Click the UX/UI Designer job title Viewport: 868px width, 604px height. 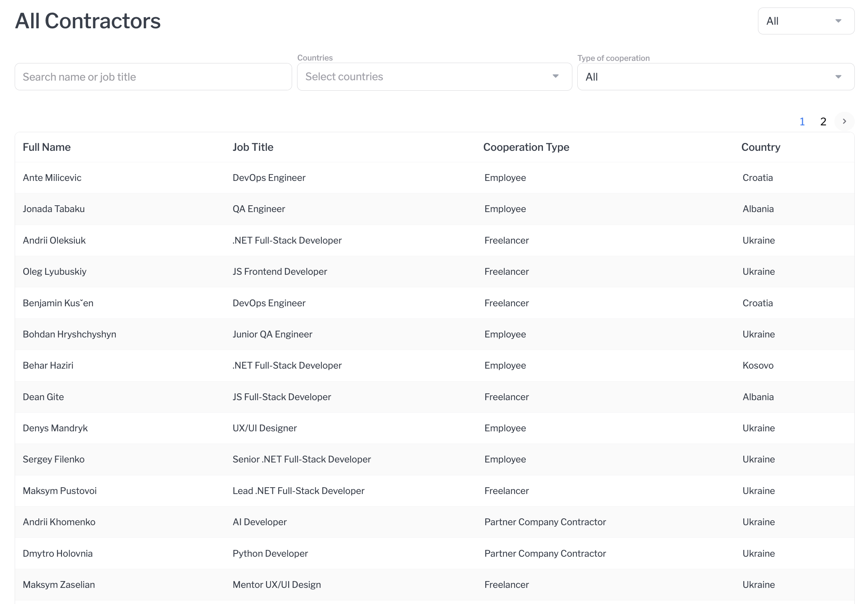pyautogui.click(x=264, y=428)
